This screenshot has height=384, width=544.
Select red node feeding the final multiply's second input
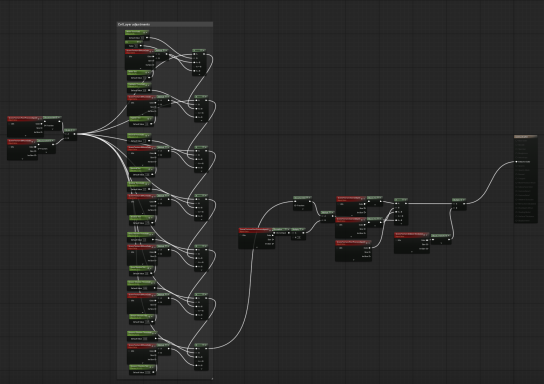pos(412,243)
